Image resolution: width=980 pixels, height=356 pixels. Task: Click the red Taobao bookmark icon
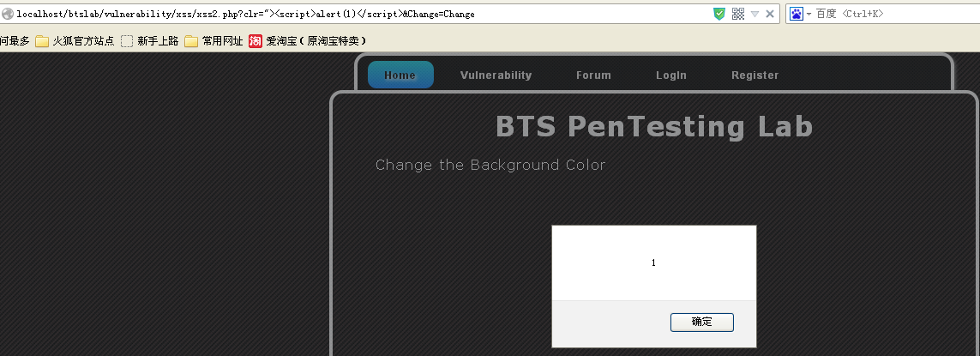pyautogui.click(x=255, y=40)
